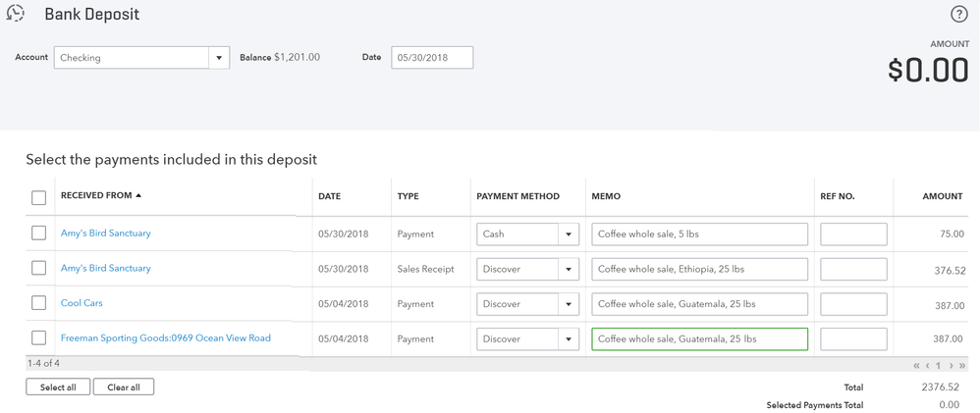Check the Cool Cars payment row
Screen dimensions: 980x413
[x=38, y=303]
